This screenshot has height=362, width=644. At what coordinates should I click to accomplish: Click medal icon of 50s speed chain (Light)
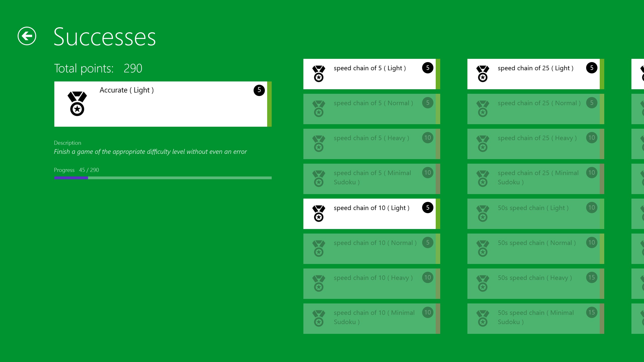(x=482, y=213)
